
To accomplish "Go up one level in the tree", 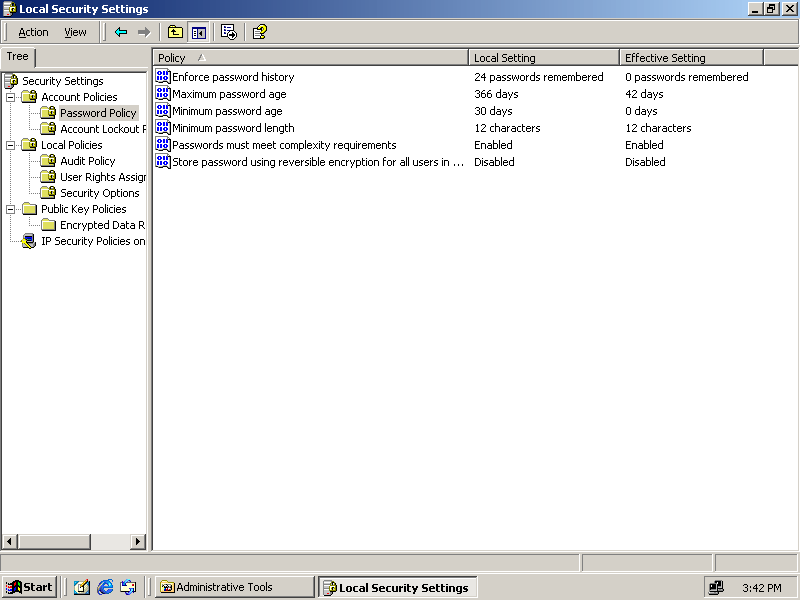I will point(176,32).
